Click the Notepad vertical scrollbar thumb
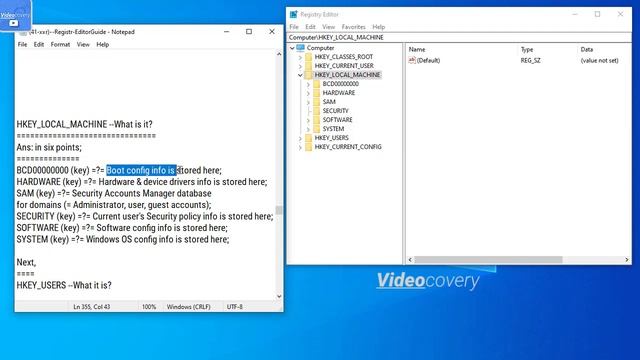Viewport: 640px width, 360px height. (279, 210)
